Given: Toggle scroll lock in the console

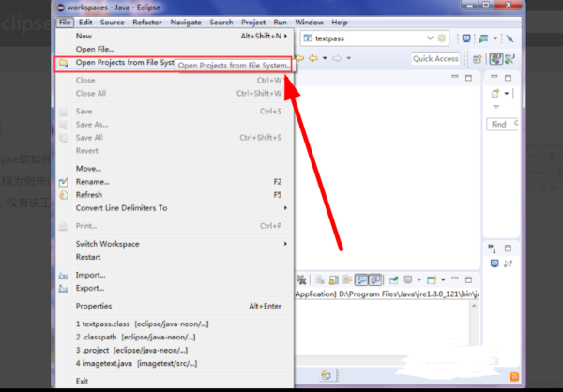Looking at the screenshot, I should tap(333, 279).
